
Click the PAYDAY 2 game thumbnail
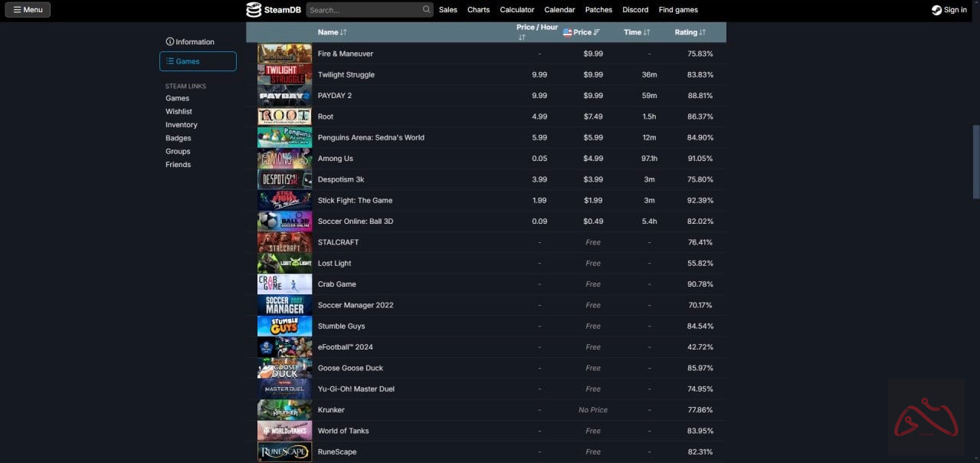(284, 96)
